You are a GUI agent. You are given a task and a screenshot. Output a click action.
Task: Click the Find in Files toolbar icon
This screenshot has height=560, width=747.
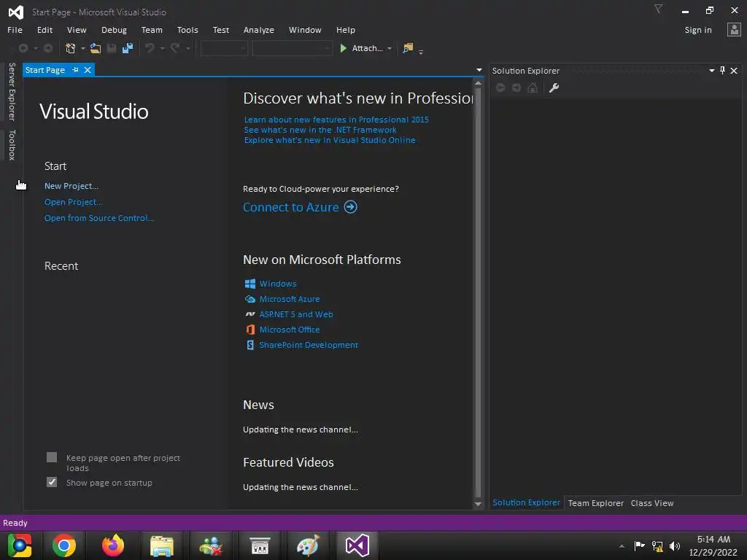tap(408, 48)
